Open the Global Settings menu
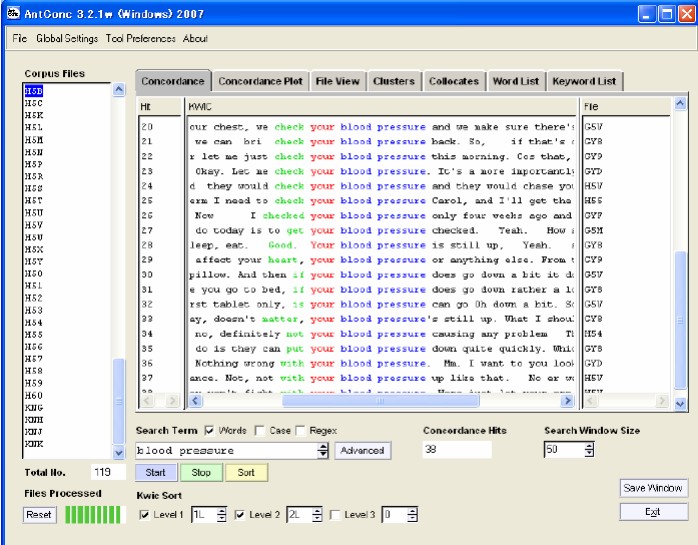698x545 pixels. tap(67, 39)
